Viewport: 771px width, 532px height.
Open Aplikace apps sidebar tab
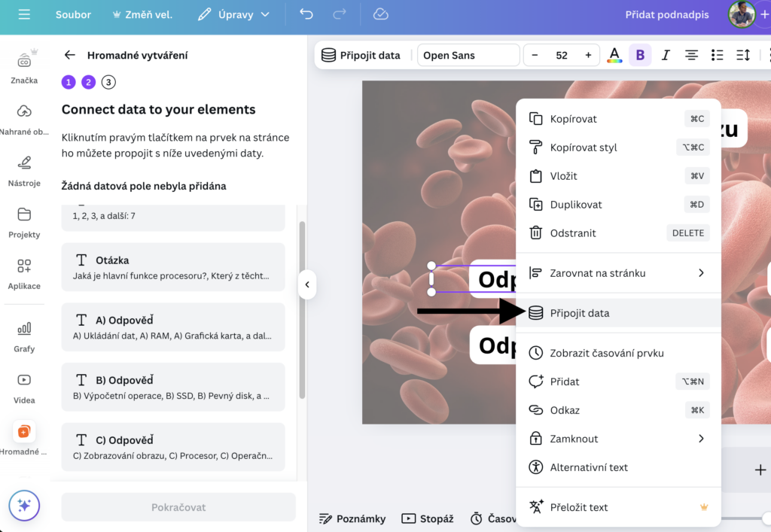(24, 274)
